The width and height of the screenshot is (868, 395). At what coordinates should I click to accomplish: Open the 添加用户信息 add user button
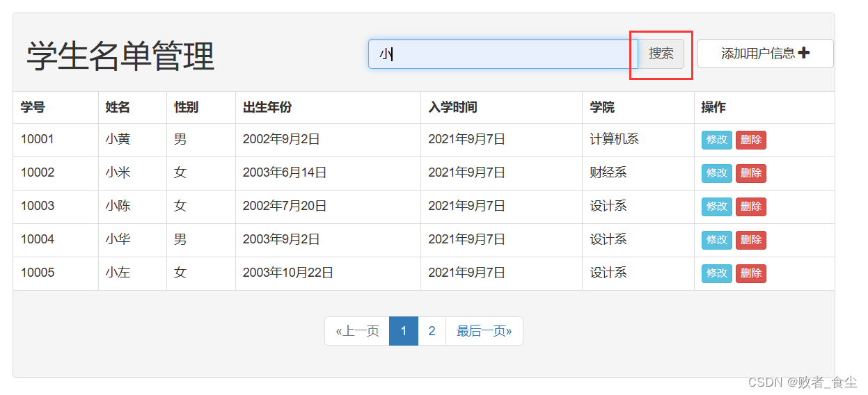pos(765,54)
